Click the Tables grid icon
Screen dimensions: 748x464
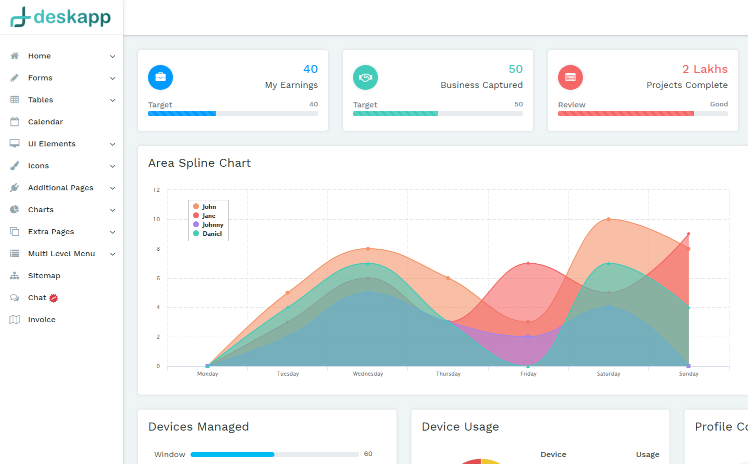coord(15,100)
